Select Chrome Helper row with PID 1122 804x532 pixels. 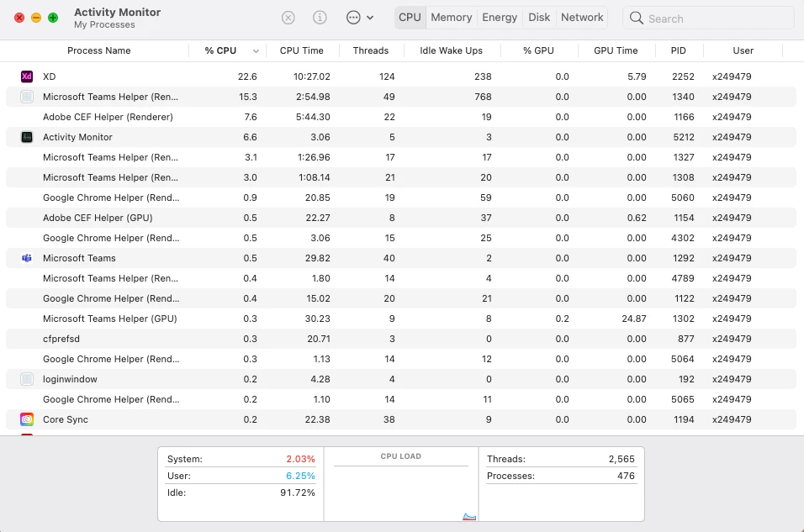pos(401,298)
